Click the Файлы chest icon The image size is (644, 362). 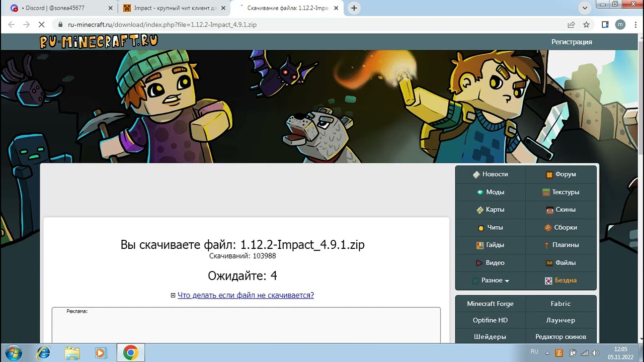pos(550,263)
